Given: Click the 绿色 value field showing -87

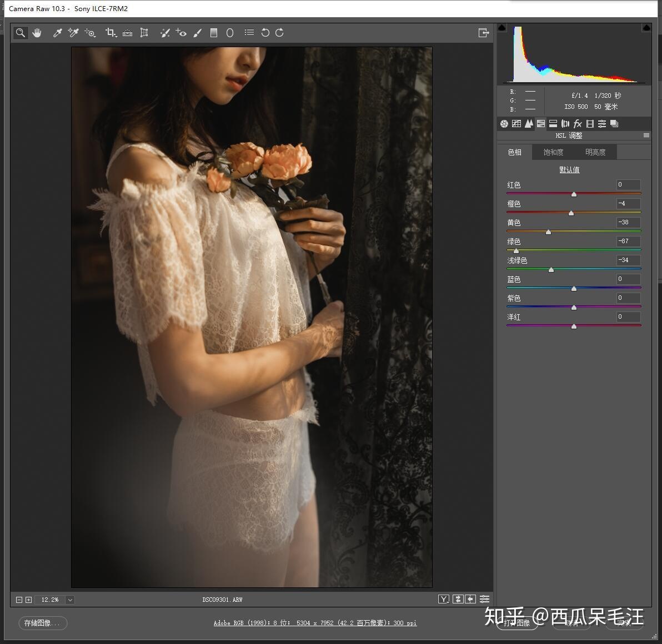Looking at the screenshot, I should pyautogui.click(x=628, y=241).
